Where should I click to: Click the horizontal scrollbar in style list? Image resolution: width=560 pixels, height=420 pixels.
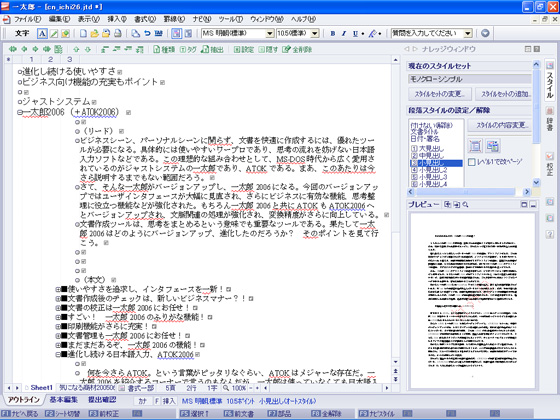pos(468,192)
